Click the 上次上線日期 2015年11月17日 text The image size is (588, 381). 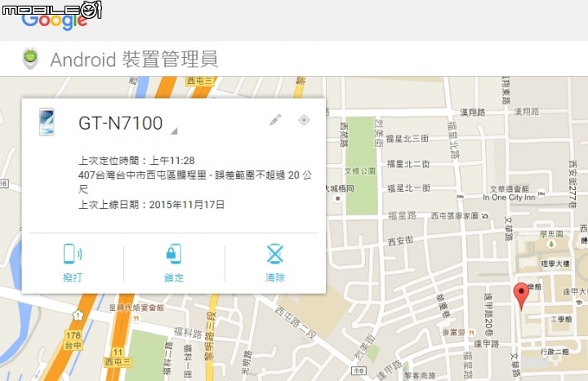coord(151,205)
